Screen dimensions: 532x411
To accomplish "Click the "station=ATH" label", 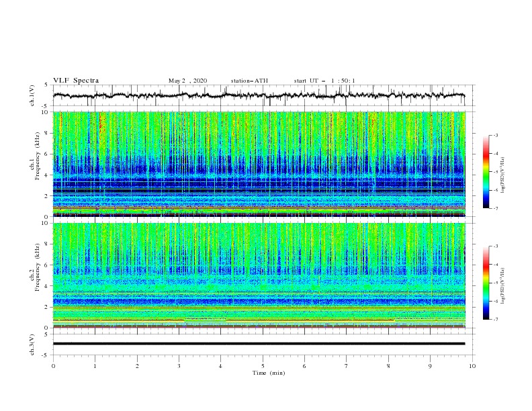I will pos(249,81).
